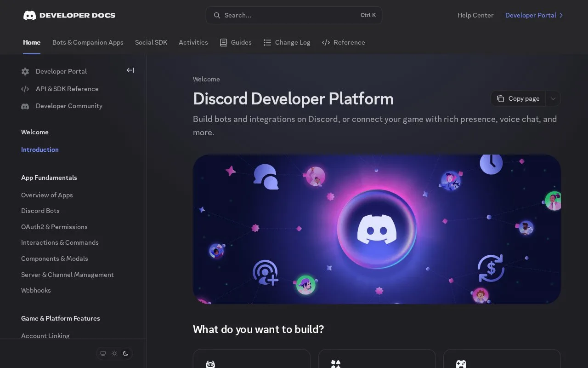588x368 pixels.
Task: Open OAuth2 & Permissions page
Action: click(54, 227)
